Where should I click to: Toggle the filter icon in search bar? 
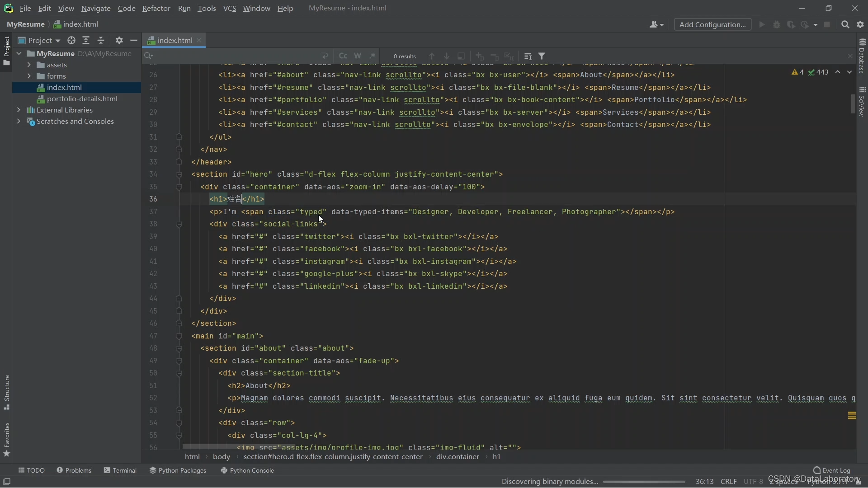[542, 56]
